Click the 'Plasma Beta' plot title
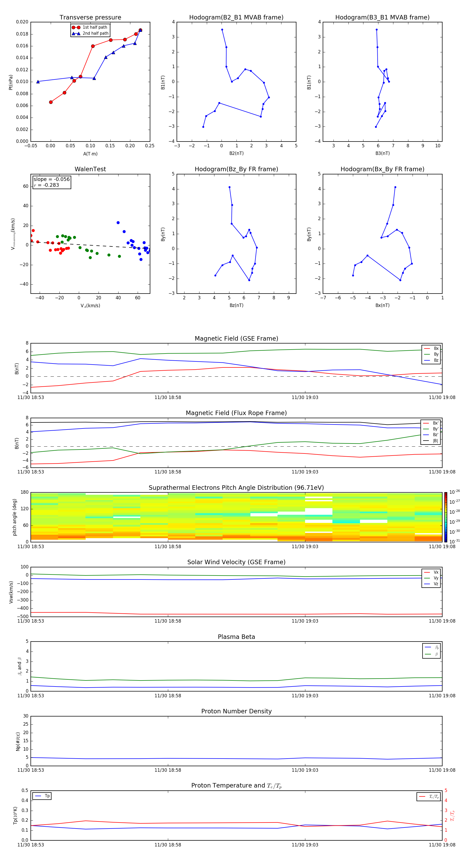The width and height of the screenshot is (473, 868). [x=236, y=637]
